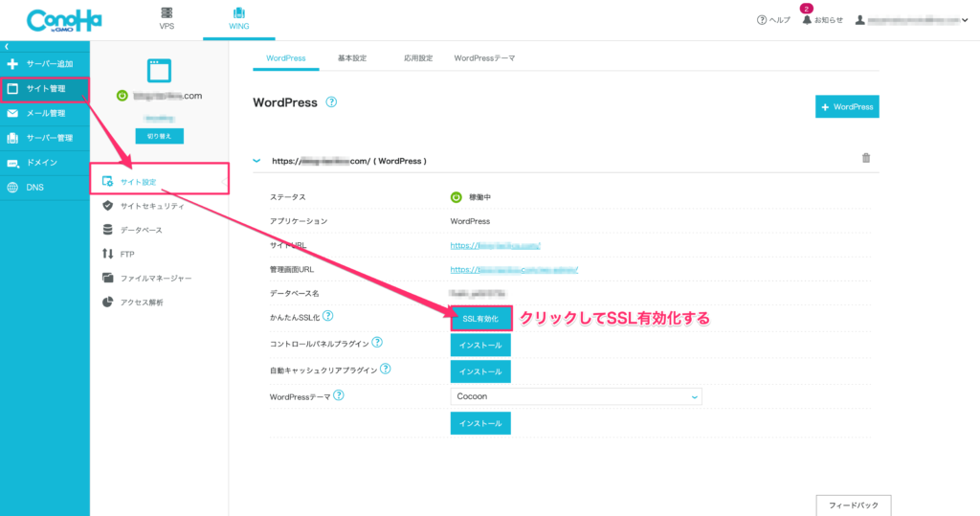Click help icon beside WordPressテーマ label
Screen dimensions: 980x516
[339, 395]
